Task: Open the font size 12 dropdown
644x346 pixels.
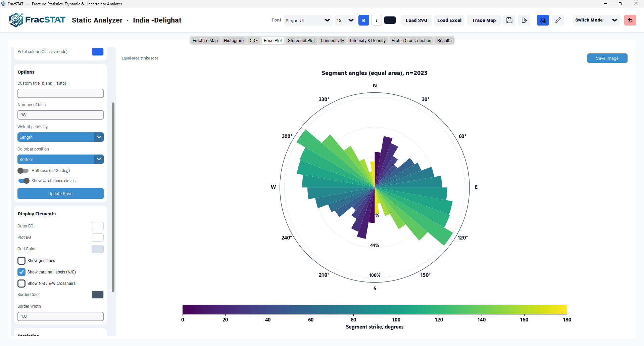Action: tap(345, 20)
